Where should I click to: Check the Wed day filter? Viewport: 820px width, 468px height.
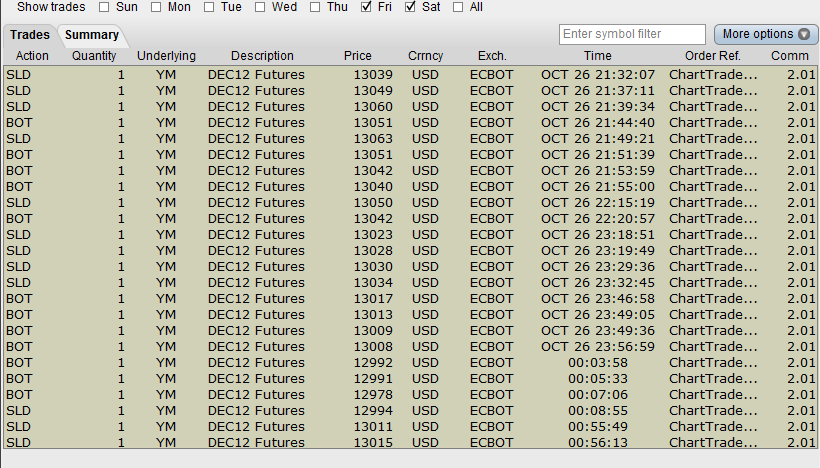pyautogui.click(x=260, y=7)
